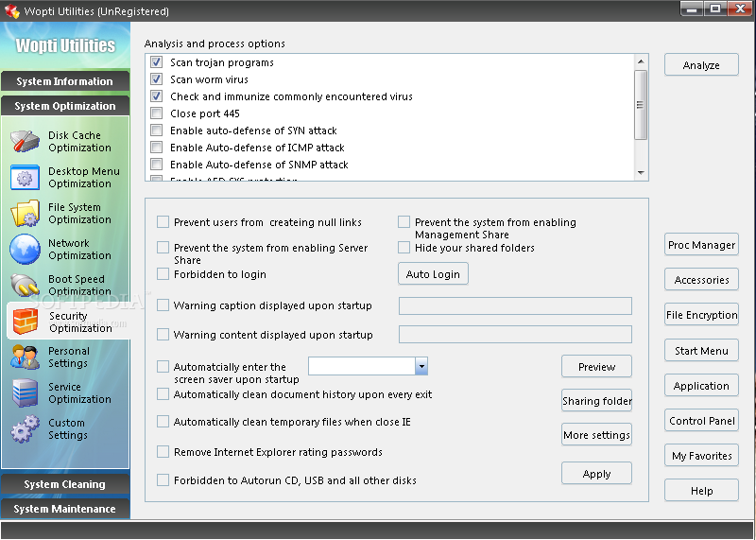Click the warning content text field
This screenshot has width=756, height=540.
pos(515,334)
